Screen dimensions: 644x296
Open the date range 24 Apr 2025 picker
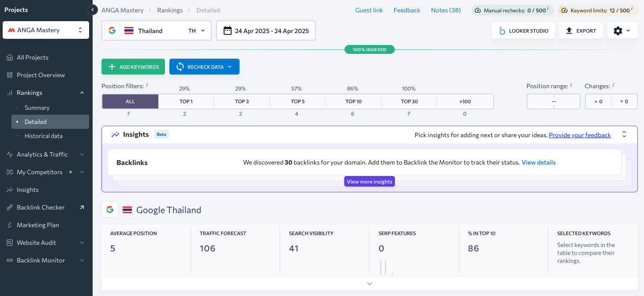[x=266, y=30]
